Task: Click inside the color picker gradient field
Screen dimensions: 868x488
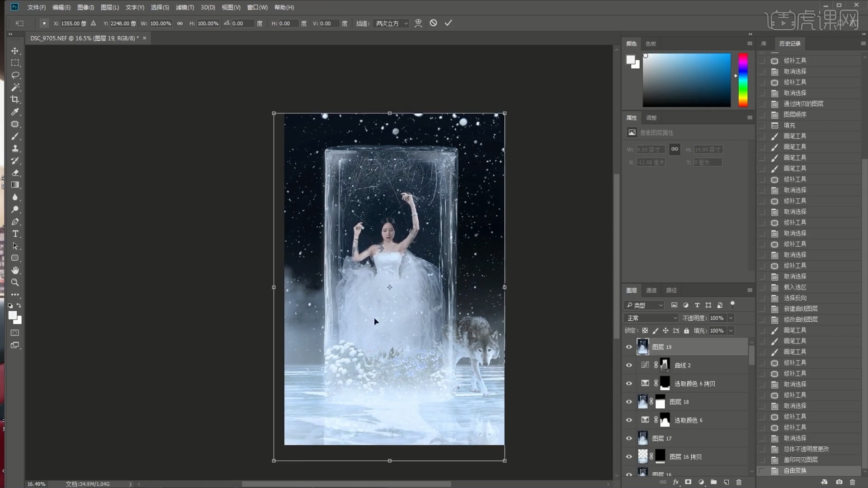Action: [x=686, y=80]
